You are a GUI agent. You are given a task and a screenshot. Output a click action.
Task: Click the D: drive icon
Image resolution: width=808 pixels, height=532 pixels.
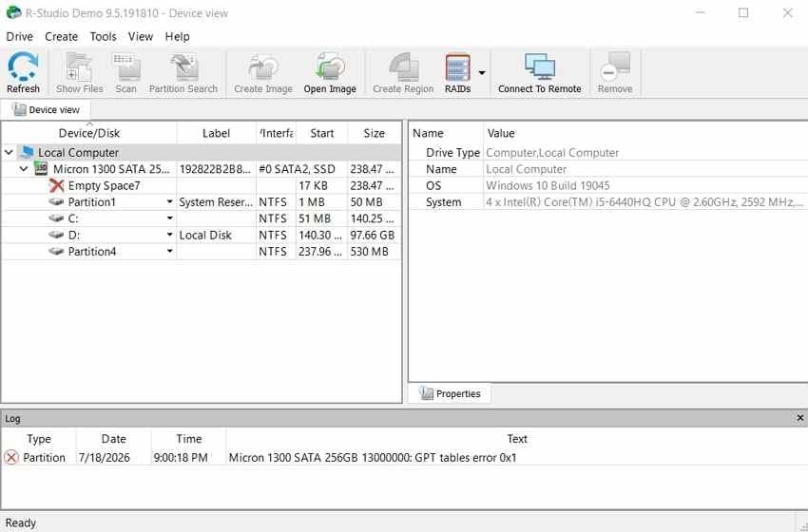[x=56, y=235]
